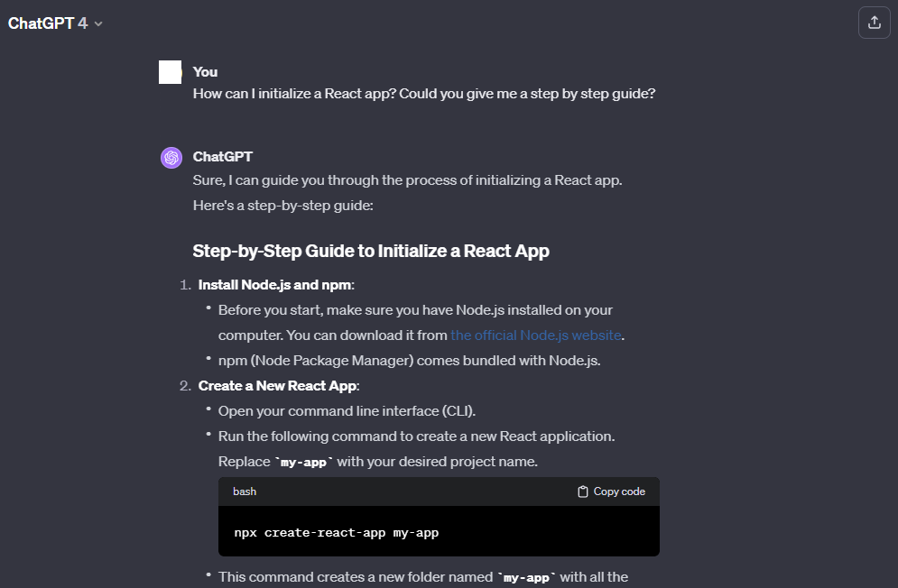Click the user's white avatar square
Screen dimensions: 898x588
pyautogui.click(x=170, y=72)
